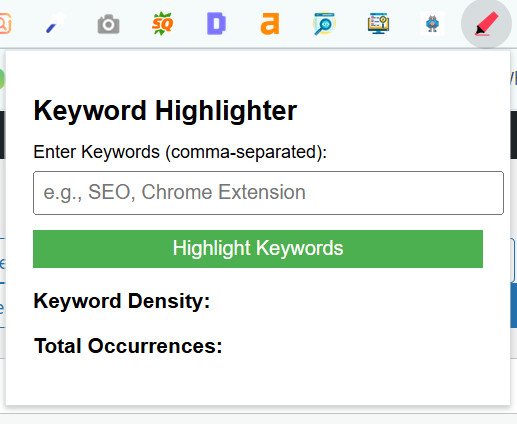Click the dark page header strip at left edge

[x=2, y=135]
